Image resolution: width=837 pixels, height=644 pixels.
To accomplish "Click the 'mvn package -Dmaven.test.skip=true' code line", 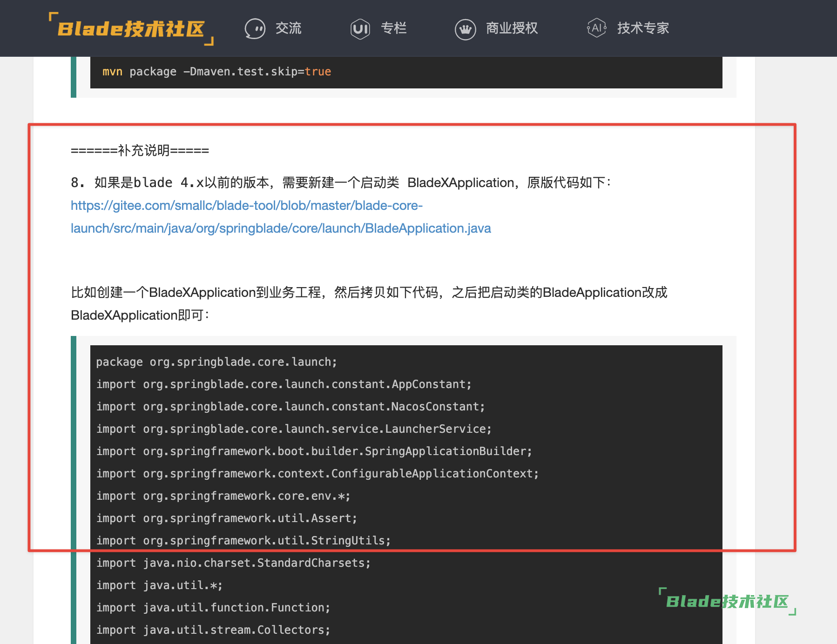I will (216, 72).
